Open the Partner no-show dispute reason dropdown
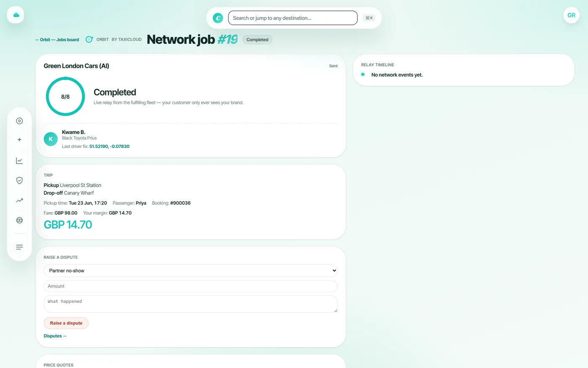Screen dimensions: 588x368 tap(191, 270)
